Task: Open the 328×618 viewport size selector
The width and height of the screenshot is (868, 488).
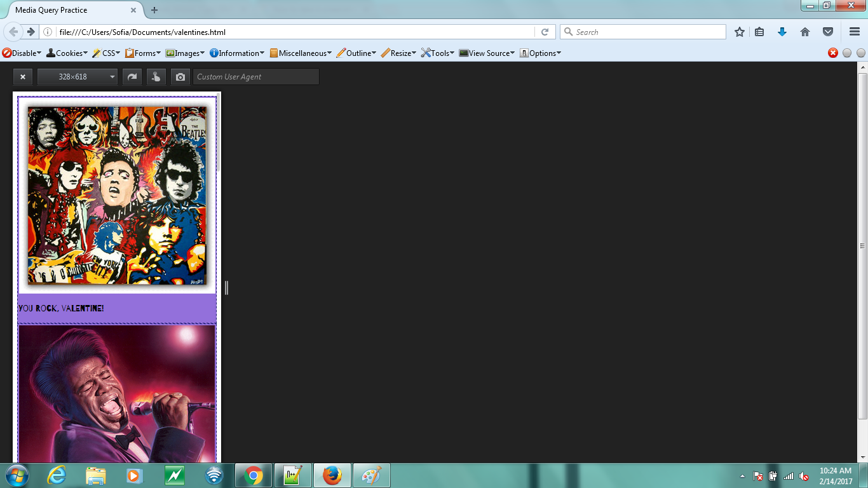Action: (x=78, y=77)
